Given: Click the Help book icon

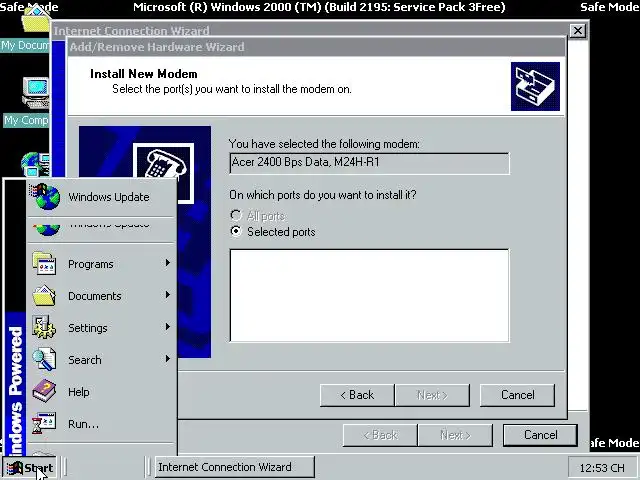Looking at the screenshot, I should click(44, 391).
